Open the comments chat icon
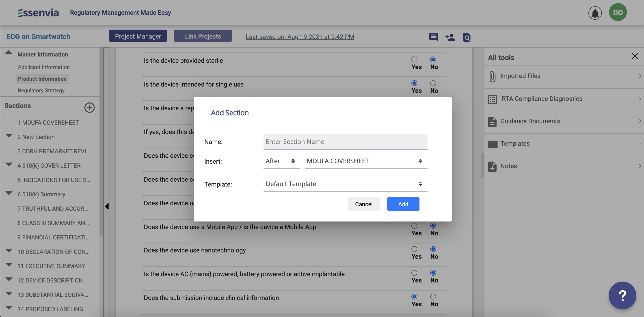The width and height of the screenshot is (644, 317). (x=433, y=37)
